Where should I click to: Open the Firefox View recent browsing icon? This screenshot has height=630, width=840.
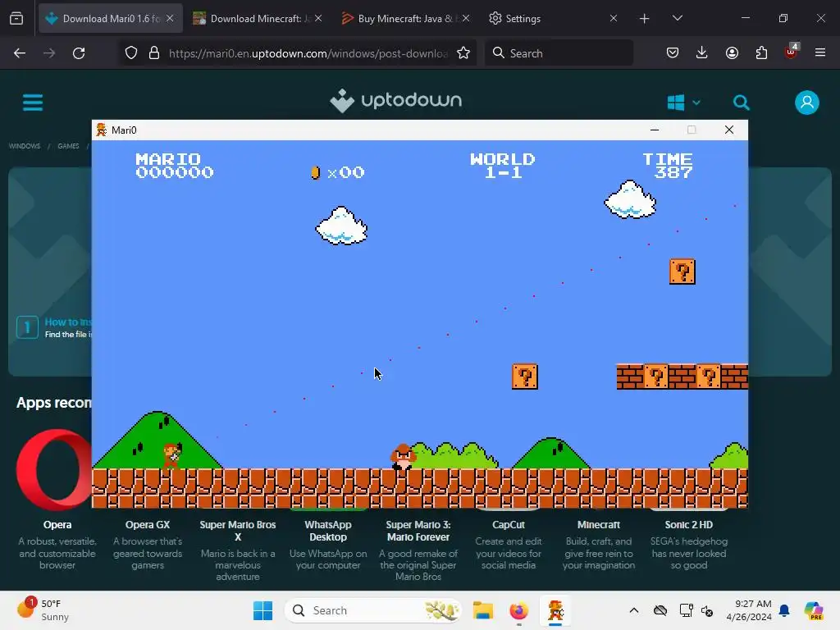coord(16,18)
